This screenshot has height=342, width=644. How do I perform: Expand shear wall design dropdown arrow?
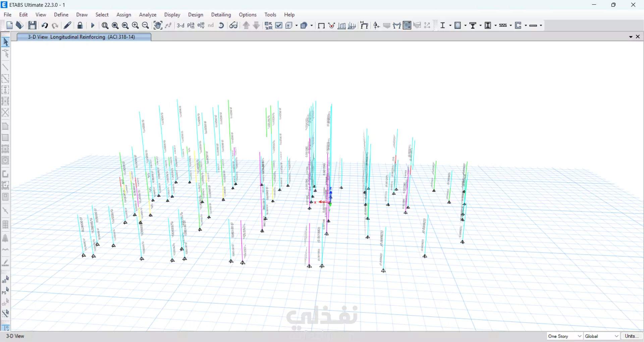[x=526, y=25]
